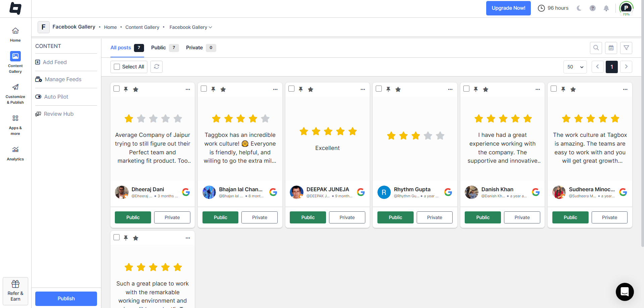
Task: Pin the Rhythm Gupta post
Action: 388,89
